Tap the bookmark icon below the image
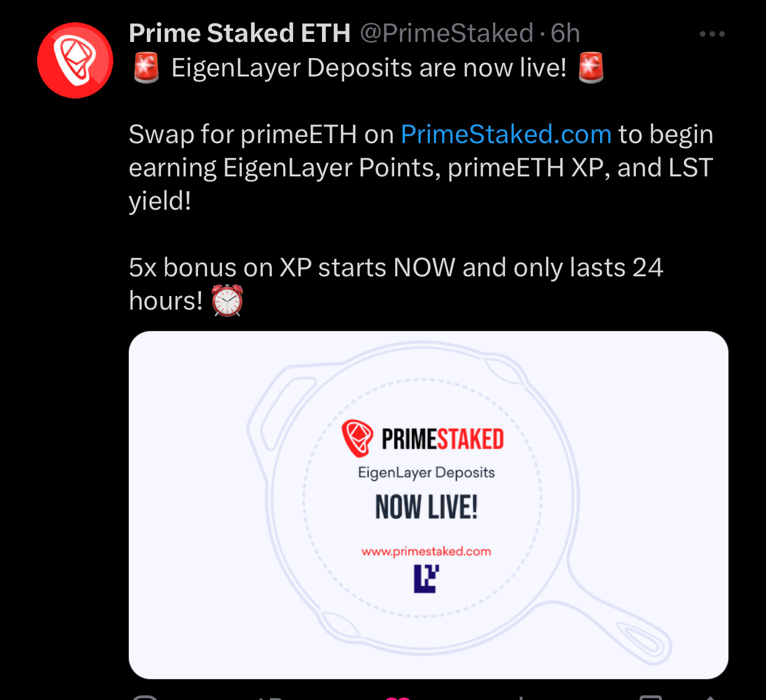Viewport: 766px width, 700px height. point(651,697)
